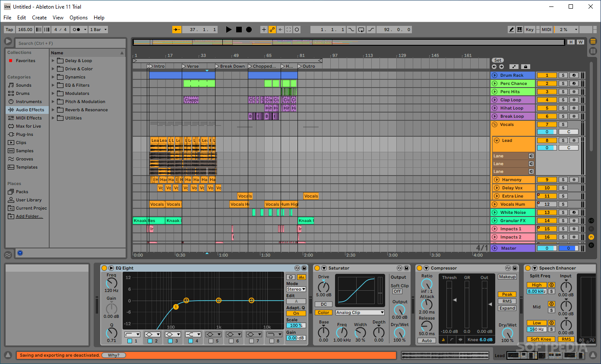
Task: Activate the computer MIDI keyboard icon
Action: 519,29
